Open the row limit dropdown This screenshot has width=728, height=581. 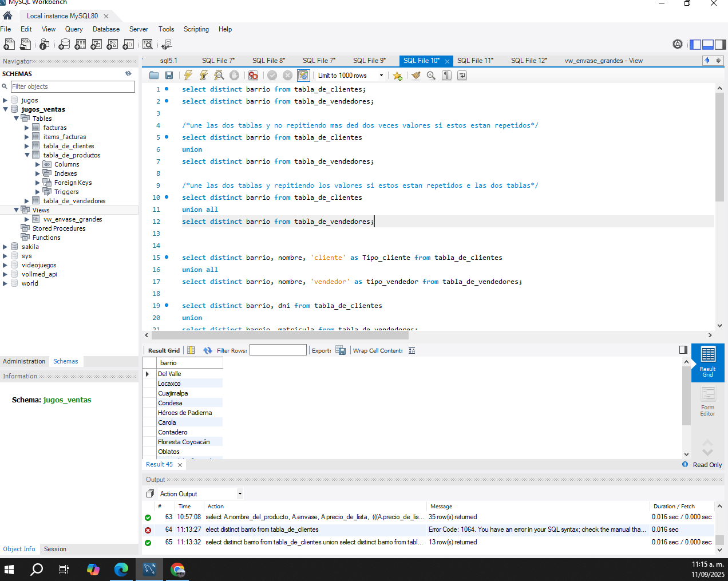tap(381, 76)
